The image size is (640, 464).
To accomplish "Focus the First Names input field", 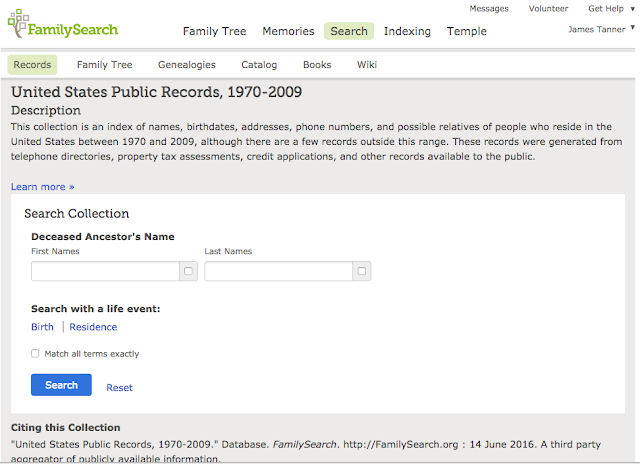I will pos(105,271).
